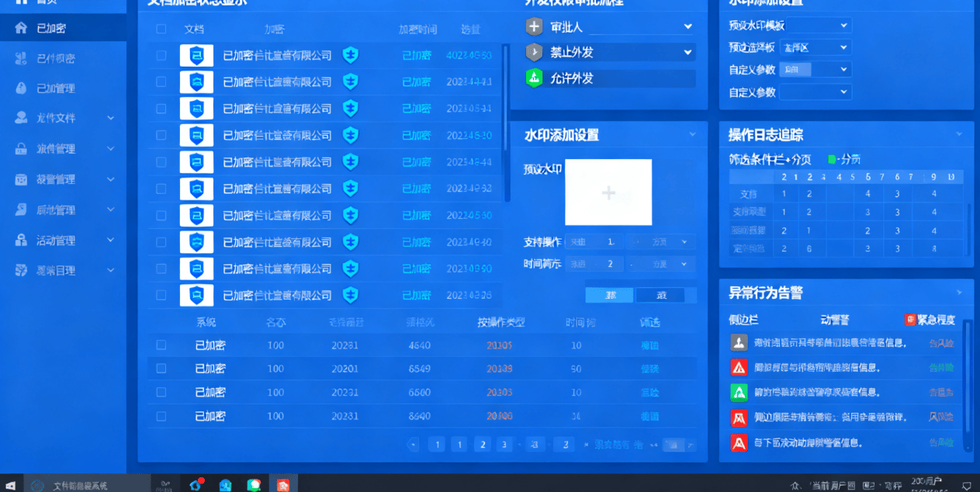980x492 pixels.
Task: Check the first document row's checkbox
Action: click(x=161, y=55)
